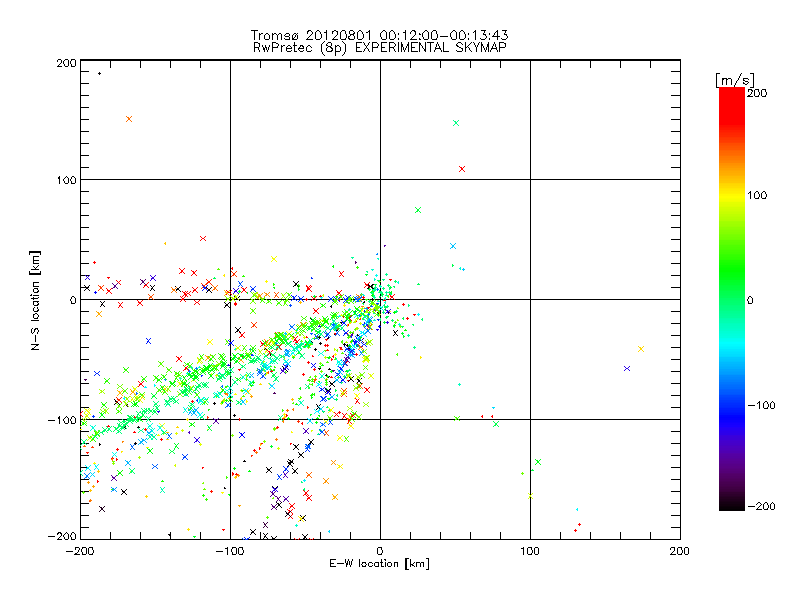800x600 pixels.
Task: Click the 'N-S location [km]' axis label
Action: pos(35,300)
